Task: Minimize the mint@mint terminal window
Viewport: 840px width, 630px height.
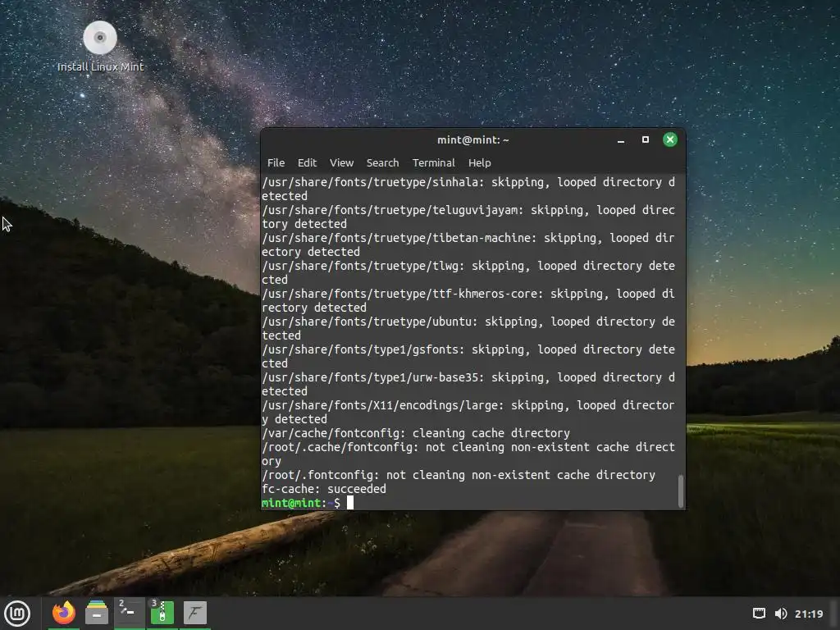Action: click(621, 139)
